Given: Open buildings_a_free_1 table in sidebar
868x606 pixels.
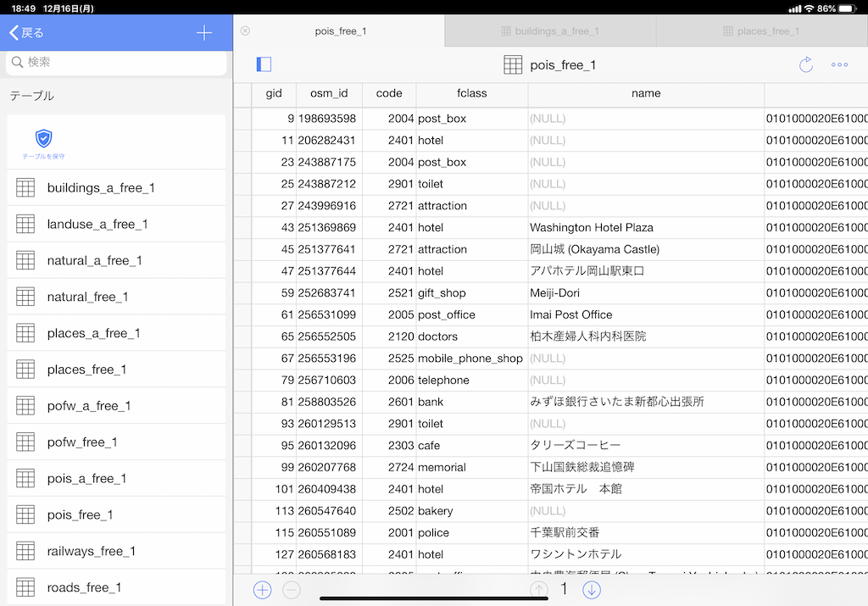Looking at the screenshot, I should [x=116, y=187].
